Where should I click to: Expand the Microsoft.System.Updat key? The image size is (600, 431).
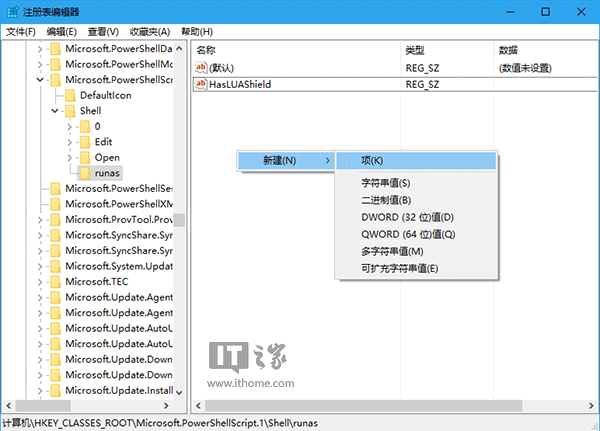tap(40, 266)
